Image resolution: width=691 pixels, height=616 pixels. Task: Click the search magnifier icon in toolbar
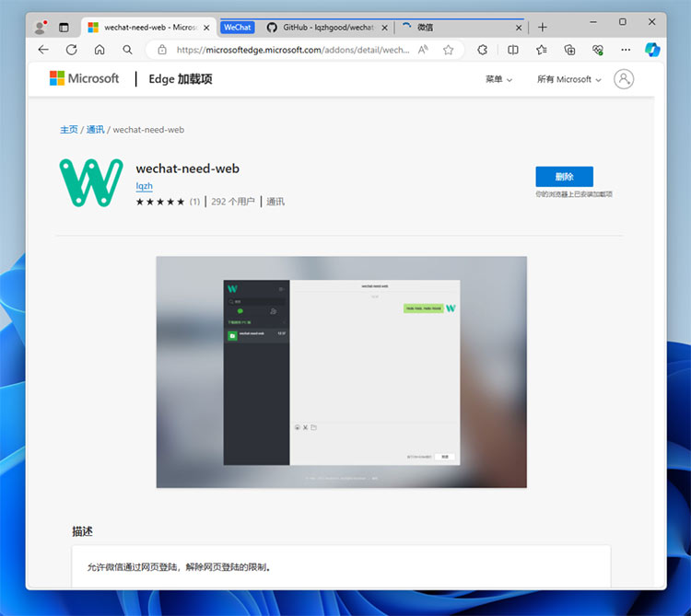(127, 50)
